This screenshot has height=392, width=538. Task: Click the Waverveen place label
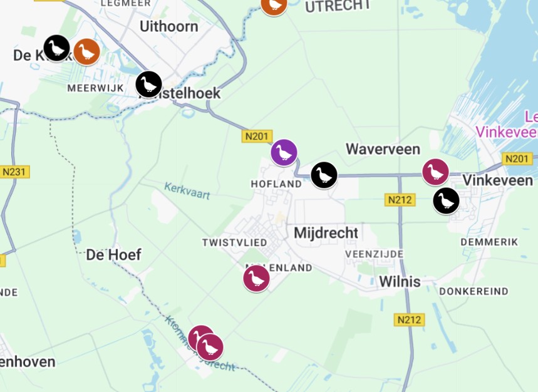click(383, 149)
